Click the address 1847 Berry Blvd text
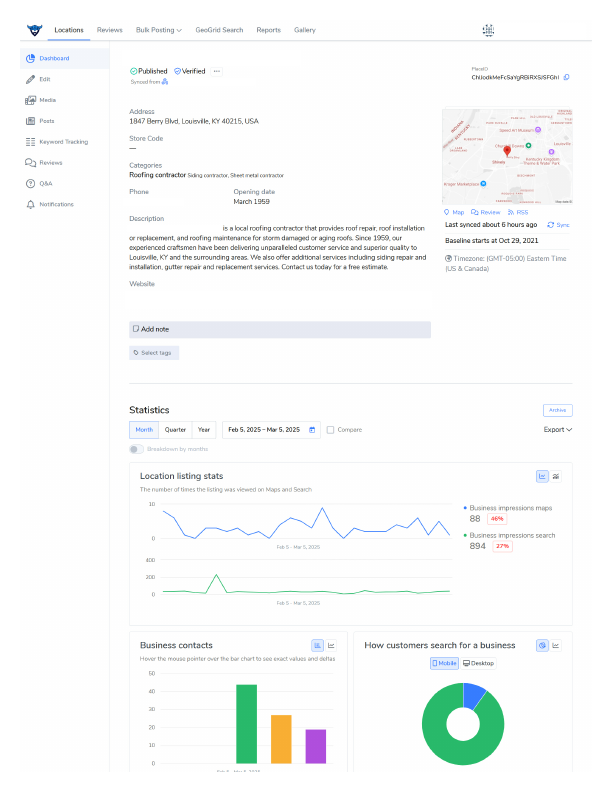The image size is (612, 792). (194, 121)
